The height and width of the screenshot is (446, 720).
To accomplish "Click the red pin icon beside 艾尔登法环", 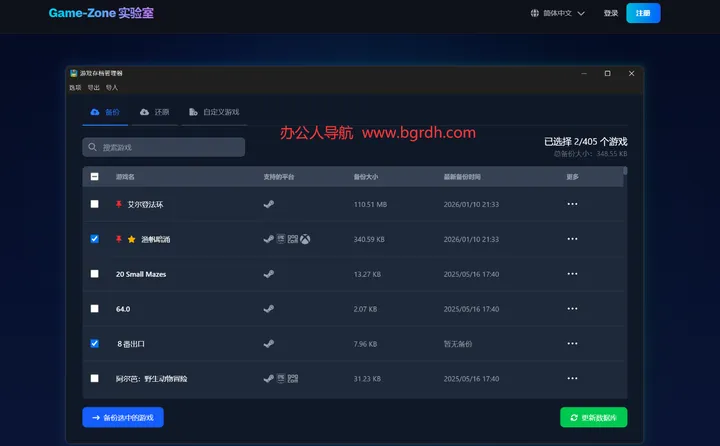I will click(x=118, y=204).
